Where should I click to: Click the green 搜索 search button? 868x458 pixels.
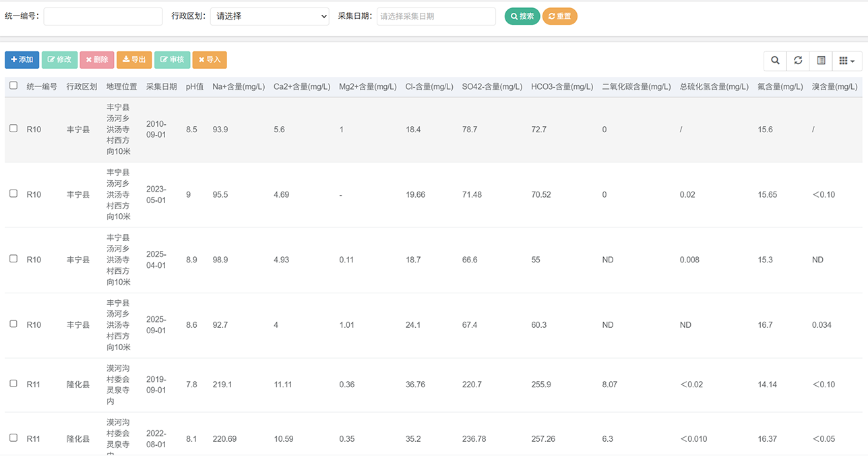tap(522, 16)
